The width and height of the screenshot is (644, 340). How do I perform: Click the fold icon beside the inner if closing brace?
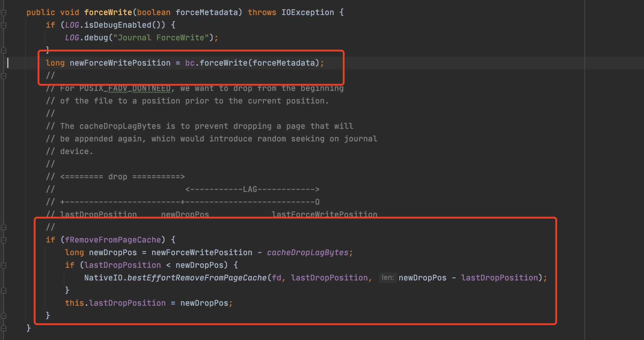(4, 291)
